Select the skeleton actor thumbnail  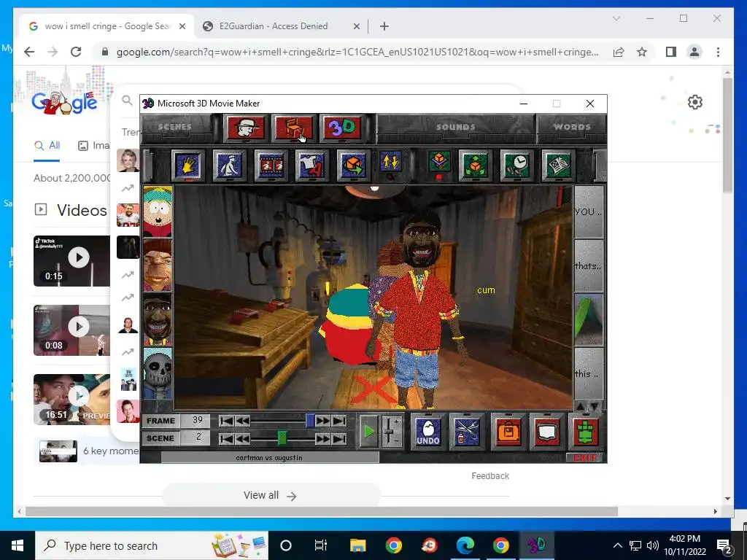coord(158,373)
